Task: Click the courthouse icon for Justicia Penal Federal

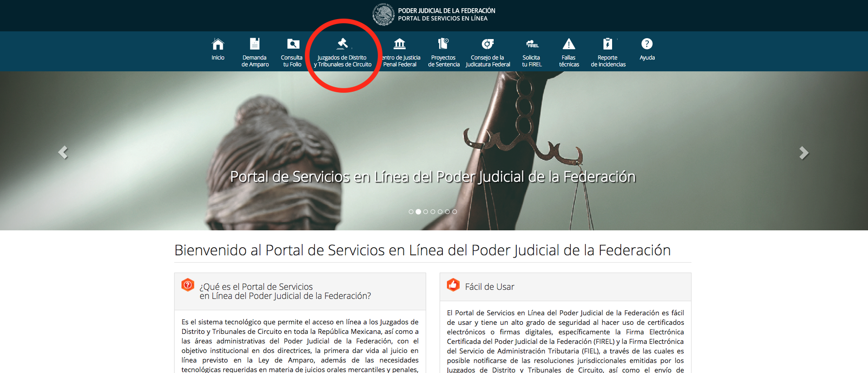Action: click(x=399, y=44)
